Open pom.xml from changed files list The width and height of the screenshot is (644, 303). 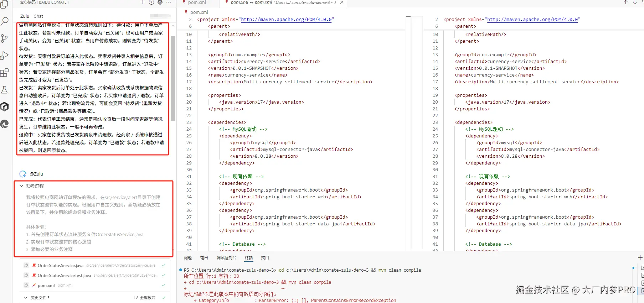[46, 285]
